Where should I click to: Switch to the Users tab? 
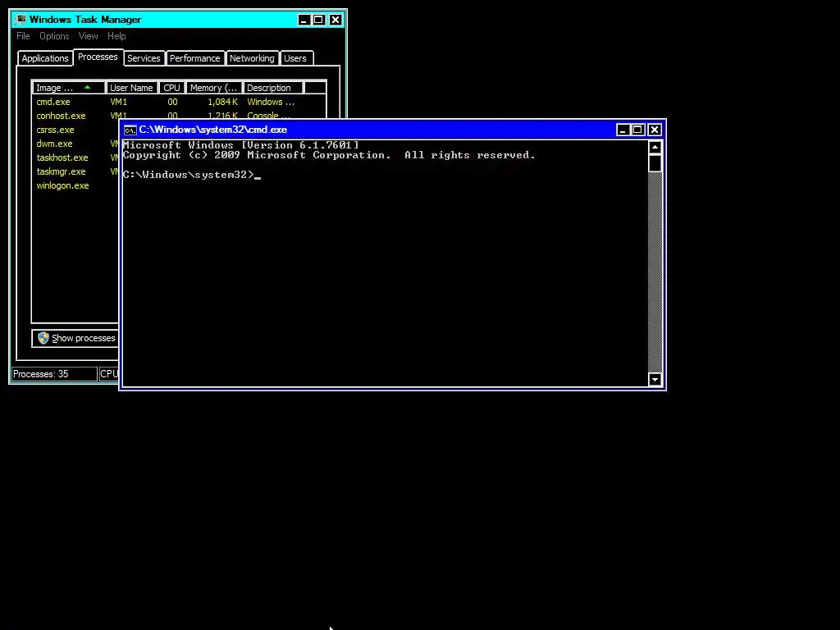click(x=295, y=58)
